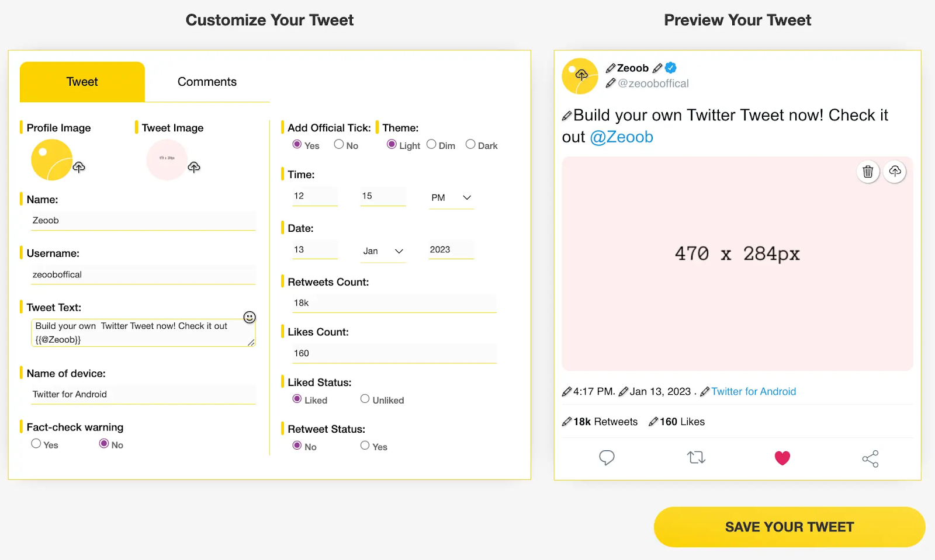Select No for Add Official Tick
Viewport: 935px width, 560px height.
pos(339,144)
